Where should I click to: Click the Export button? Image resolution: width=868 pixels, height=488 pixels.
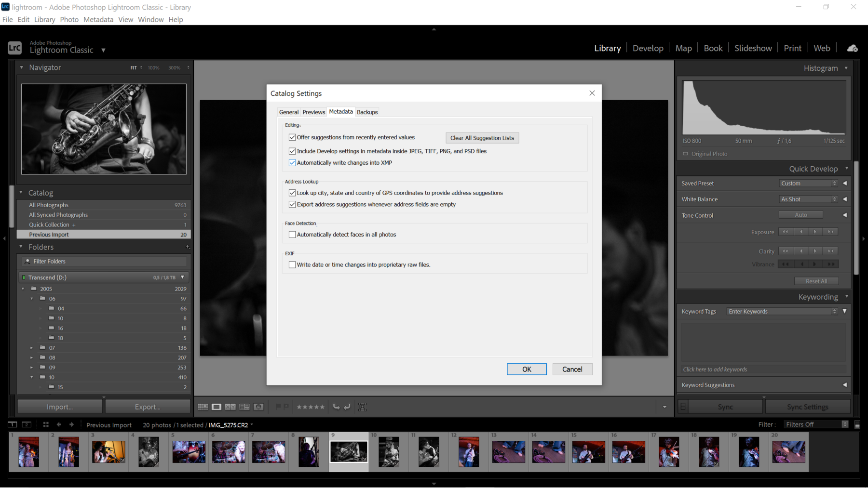148,407
